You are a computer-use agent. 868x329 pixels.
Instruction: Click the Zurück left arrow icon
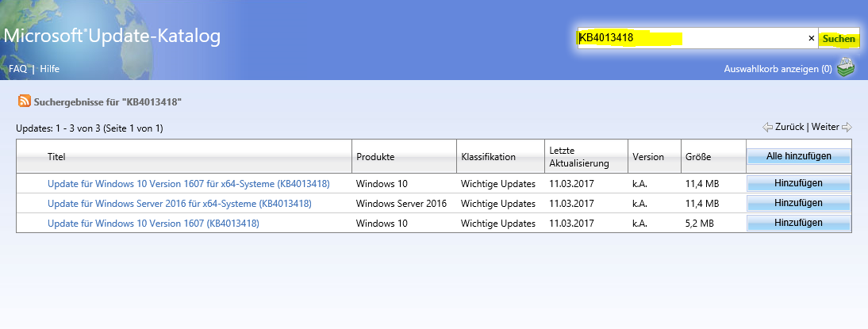pyautogui.click(x=767, y=127)
